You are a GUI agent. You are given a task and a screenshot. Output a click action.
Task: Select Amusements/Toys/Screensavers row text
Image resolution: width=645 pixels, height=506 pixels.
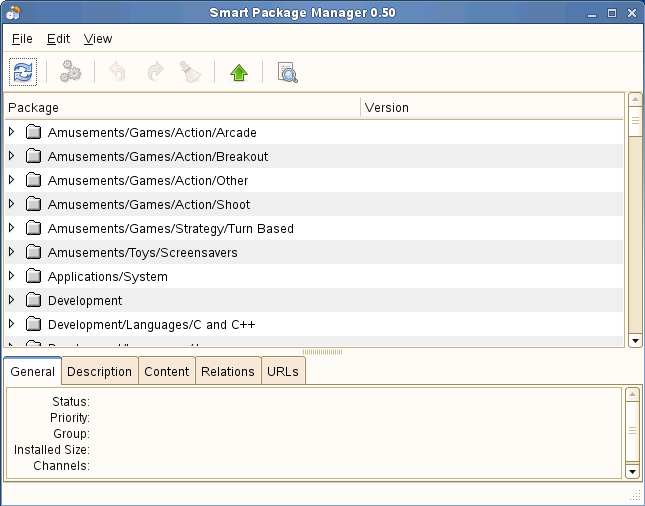[x=143, y=253]
